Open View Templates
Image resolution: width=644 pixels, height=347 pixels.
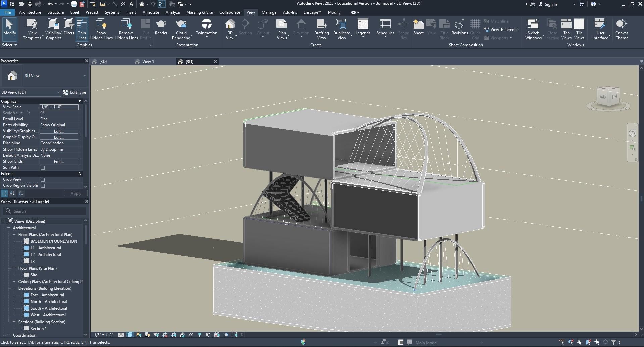[32, 29]
